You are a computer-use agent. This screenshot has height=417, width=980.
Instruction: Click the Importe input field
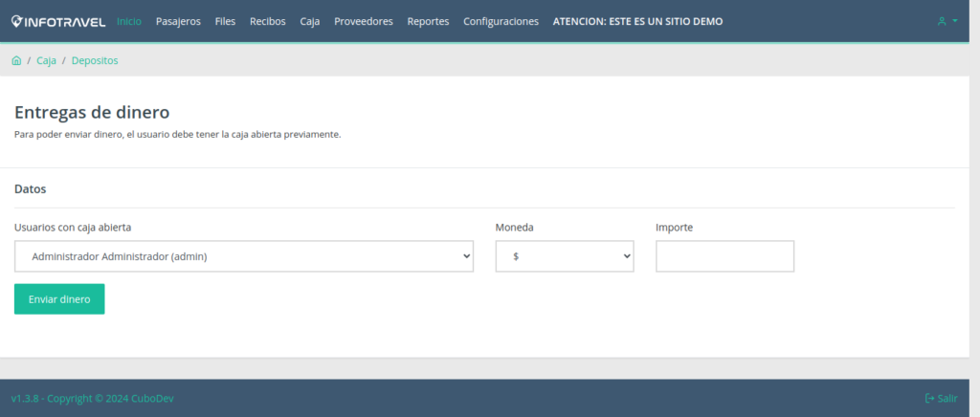point(724,256)
